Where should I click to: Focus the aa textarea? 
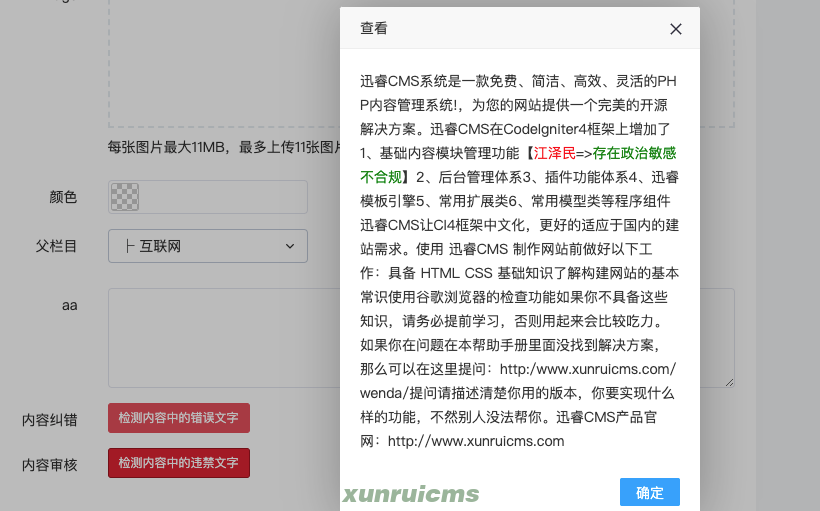224,338
